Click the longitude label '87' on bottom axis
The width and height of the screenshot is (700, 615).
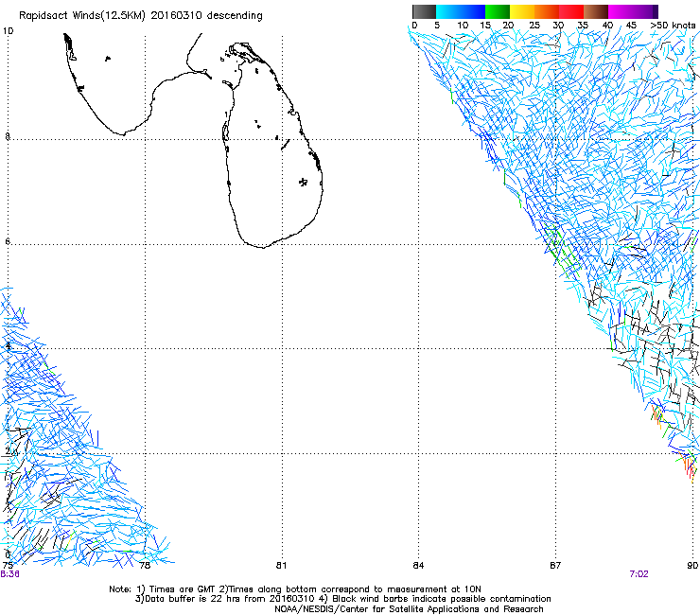point(555,566)
